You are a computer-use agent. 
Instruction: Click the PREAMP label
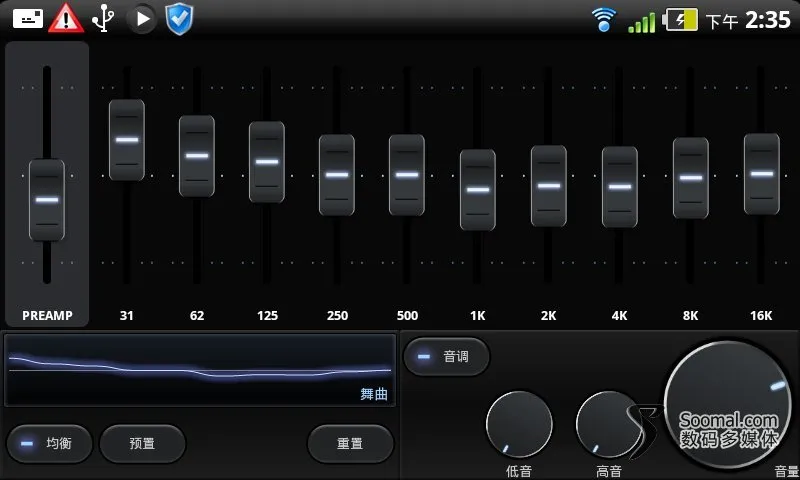point(47,316)
